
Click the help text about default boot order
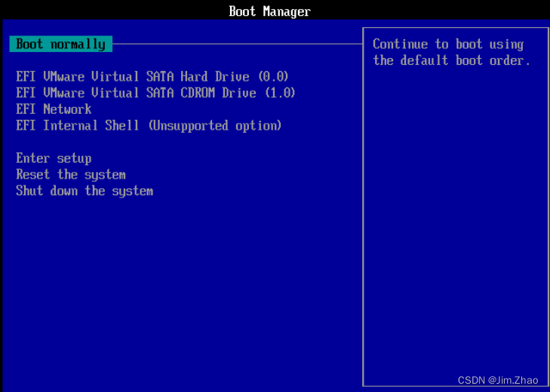pos(451,52)
